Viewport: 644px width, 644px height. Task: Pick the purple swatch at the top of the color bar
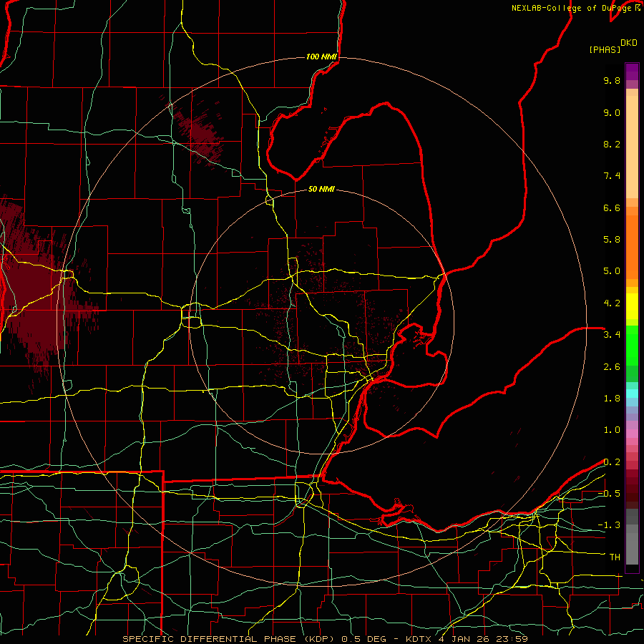632,72
